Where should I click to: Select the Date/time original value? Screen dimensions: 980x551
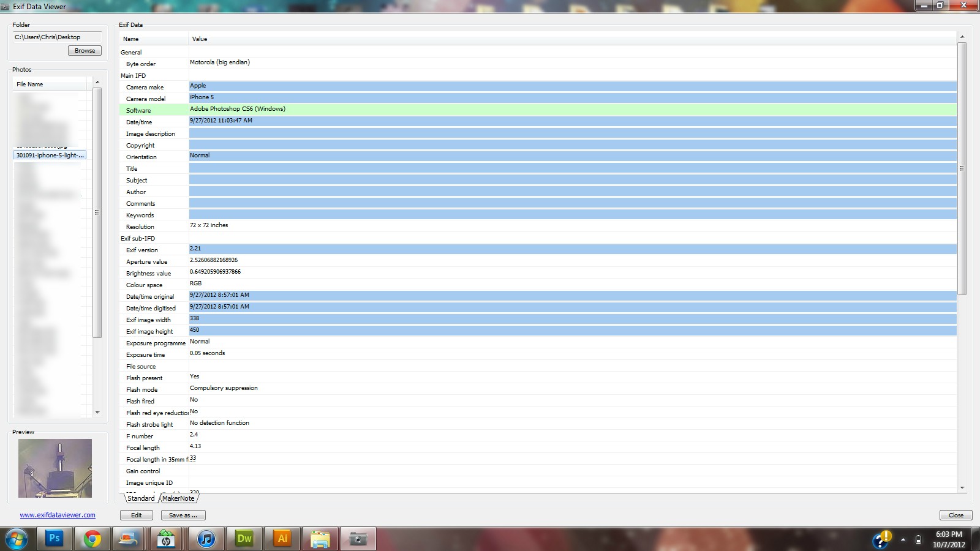coord(219,295)
